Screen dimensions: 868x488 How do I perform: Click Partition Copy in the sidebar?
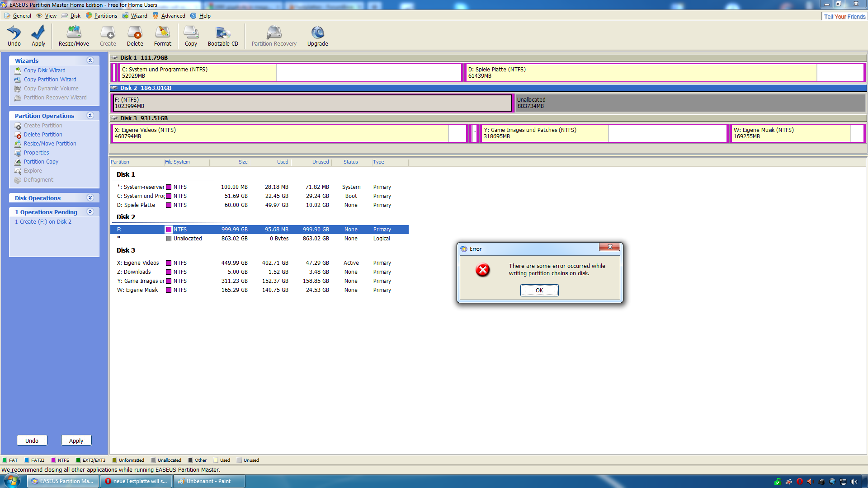pos(41,162)
